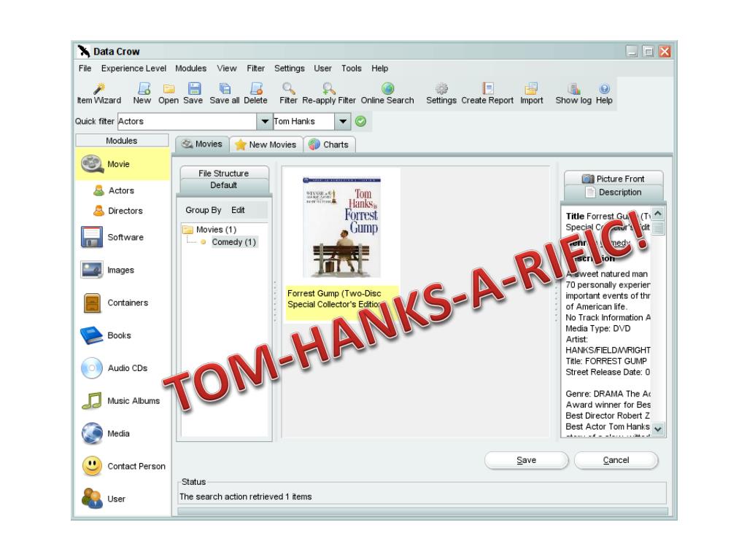
Task: Click the Cancel button
Action: tap(616, 460)
